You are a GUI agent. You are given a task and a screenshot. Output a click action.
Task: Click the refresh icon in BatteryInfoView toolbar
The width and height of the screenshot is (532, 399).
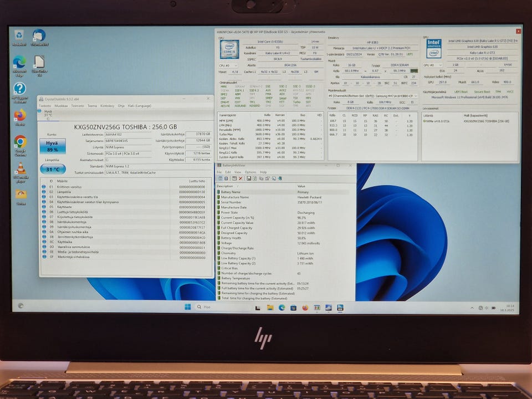tap(254, 178)
